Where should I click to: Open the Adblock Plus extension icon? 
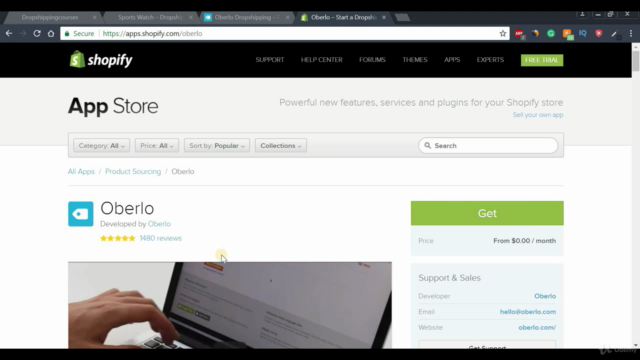point(519,34)
